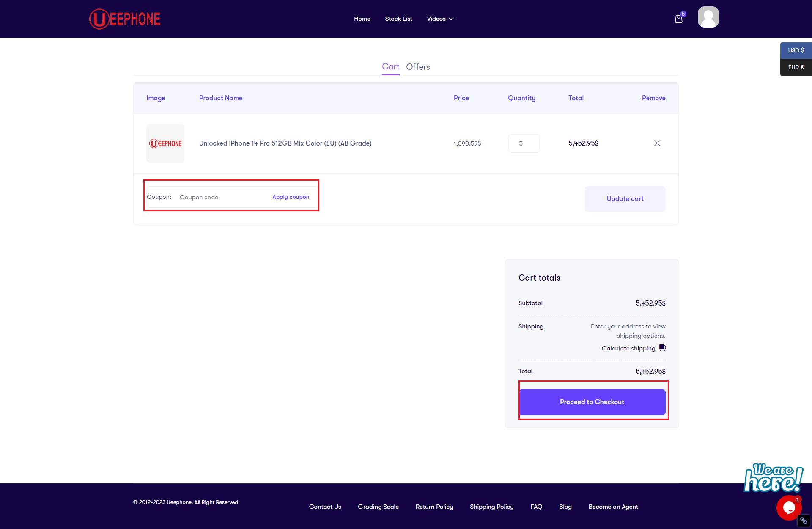
Task: Click the link icon at bottom corner
Action: (x=804, y=521)
